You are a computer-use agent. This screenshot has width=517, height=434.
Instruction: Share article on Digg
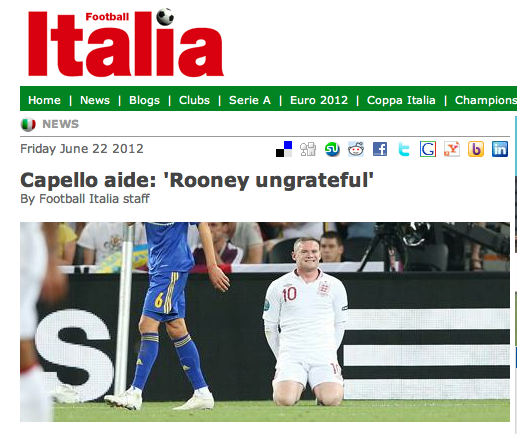(x=308, y=149)
